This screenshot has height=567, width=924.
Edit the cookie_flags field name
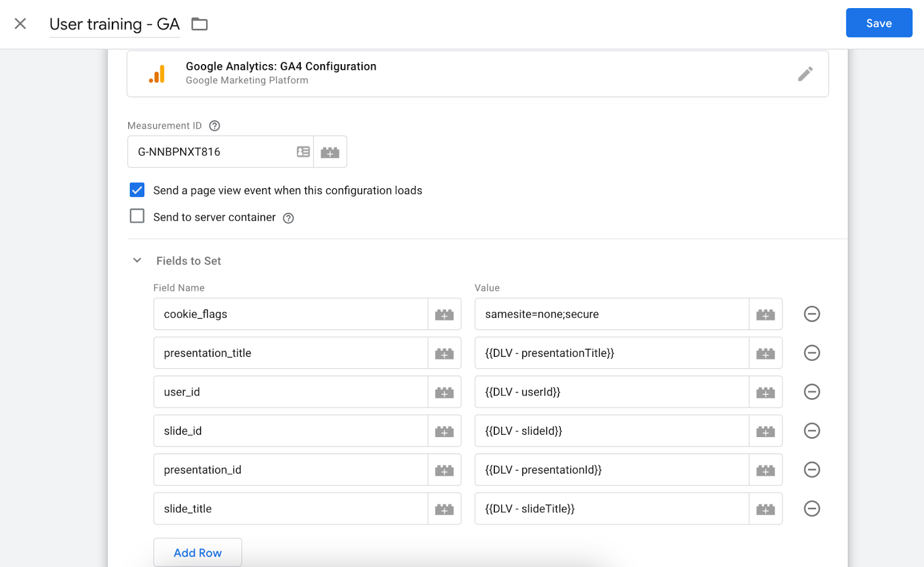[290, 314]
